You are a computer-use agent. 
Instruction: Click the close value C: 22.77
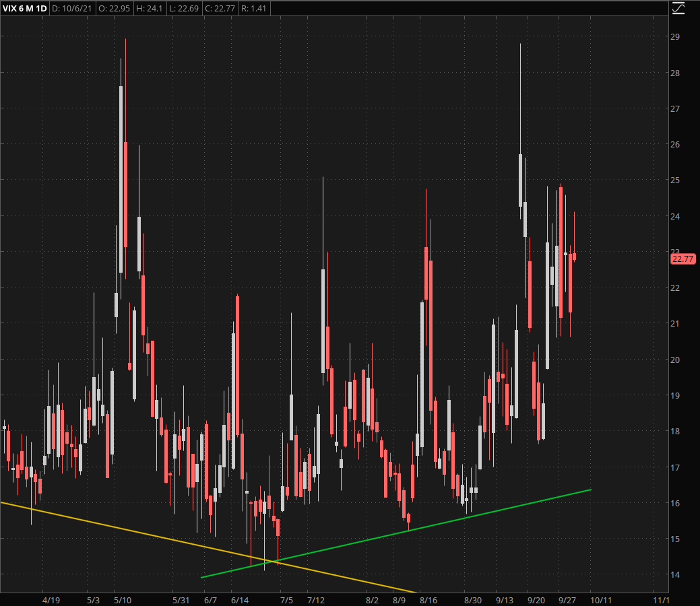[220, 9]
